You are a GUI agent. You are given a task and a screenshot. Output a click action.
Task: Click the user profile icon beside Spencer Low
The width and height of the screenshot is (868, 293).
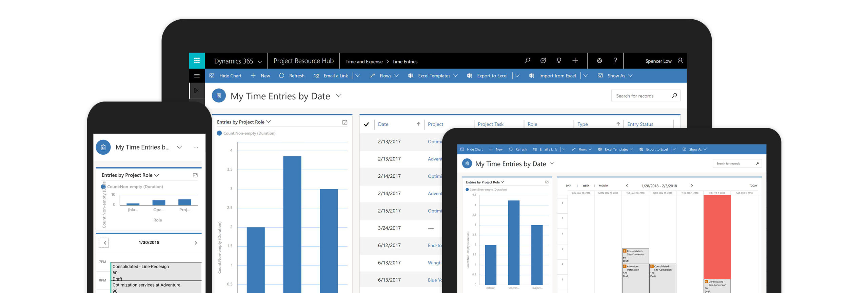coord(680,61)
